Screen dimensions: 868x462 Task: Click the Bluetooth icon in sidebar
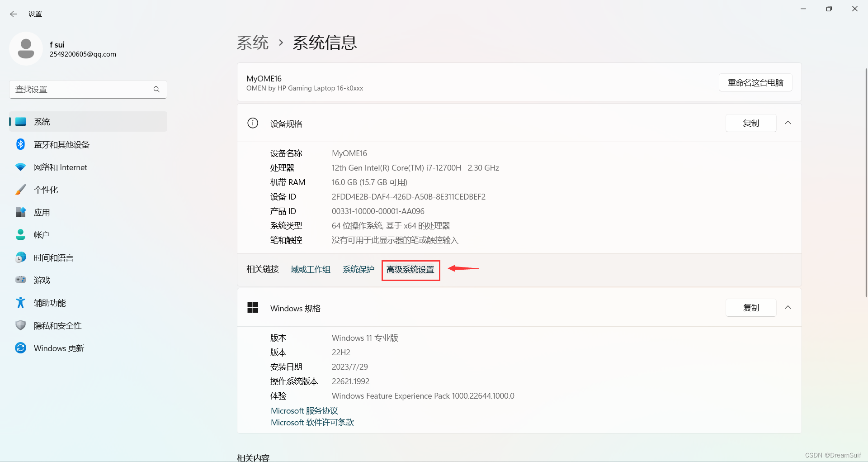(21, 144)
